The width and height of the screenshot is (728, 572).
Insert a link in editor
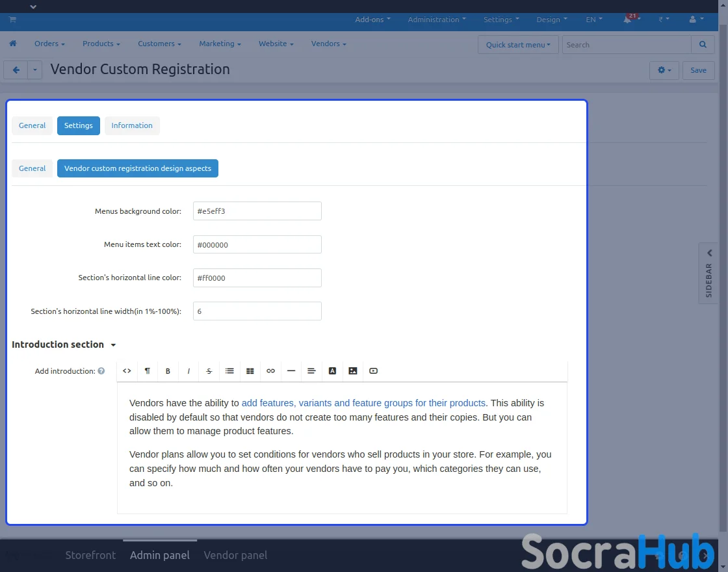click(270, 371)
